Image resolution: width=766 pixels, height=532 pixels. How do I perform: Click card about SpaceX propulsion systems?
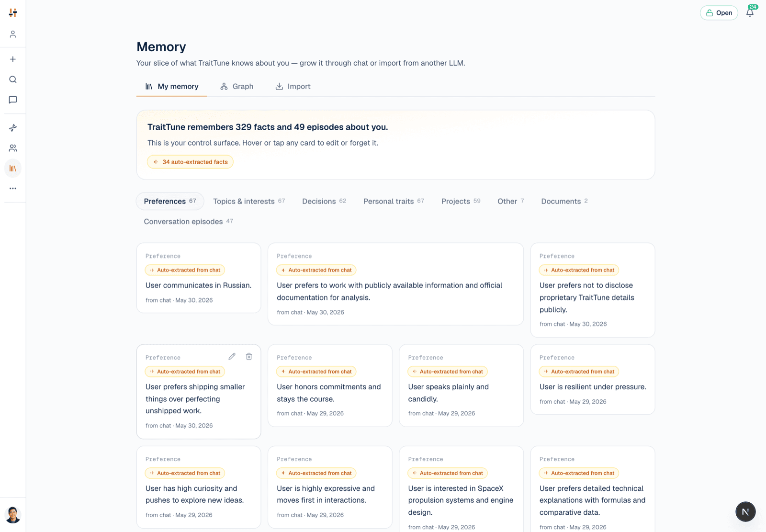coord(461,489)
